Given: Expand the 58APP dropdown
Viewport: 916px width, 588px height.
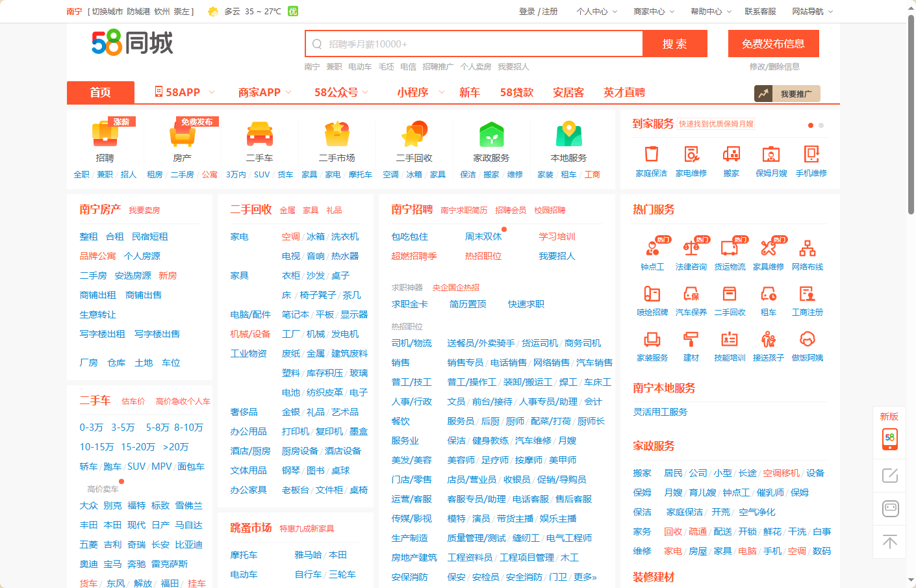Looking at the screenshot, I should click(184, 92).
